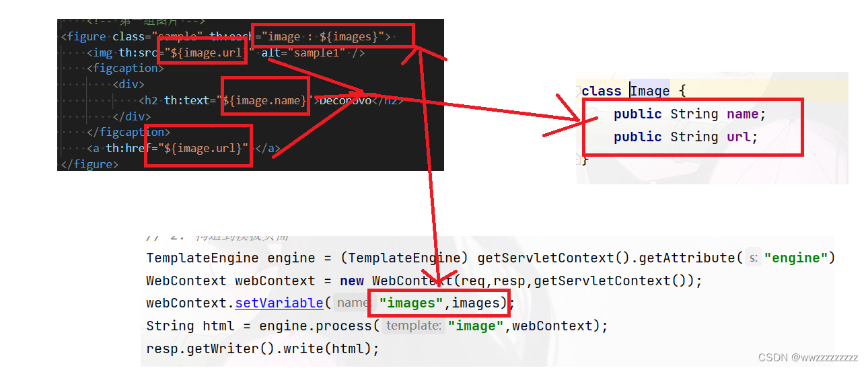Click the Decorovo heading text
868x368 pixels.
pos(345,100)
